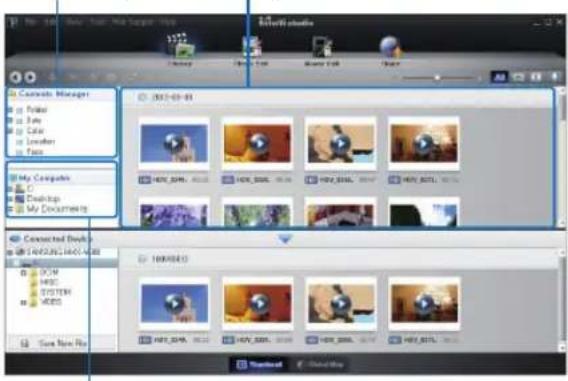This screenshot has height=381, width=568.
Task: Click the Contents Manager header
Action: point(54,94)
